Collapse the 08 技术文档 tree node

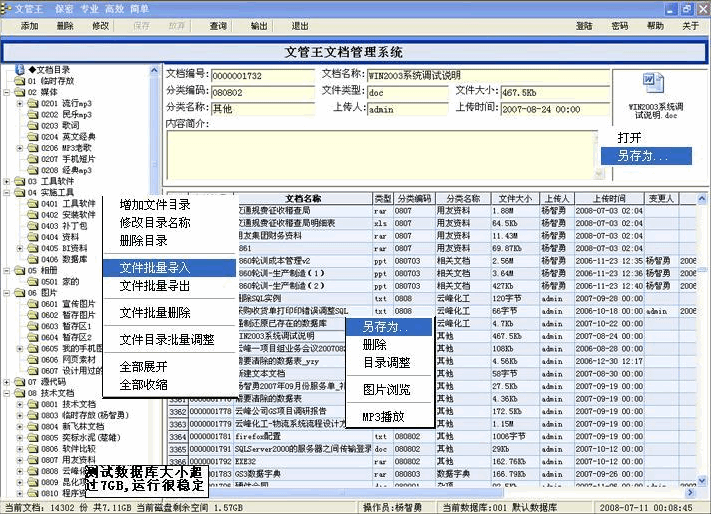8,392
